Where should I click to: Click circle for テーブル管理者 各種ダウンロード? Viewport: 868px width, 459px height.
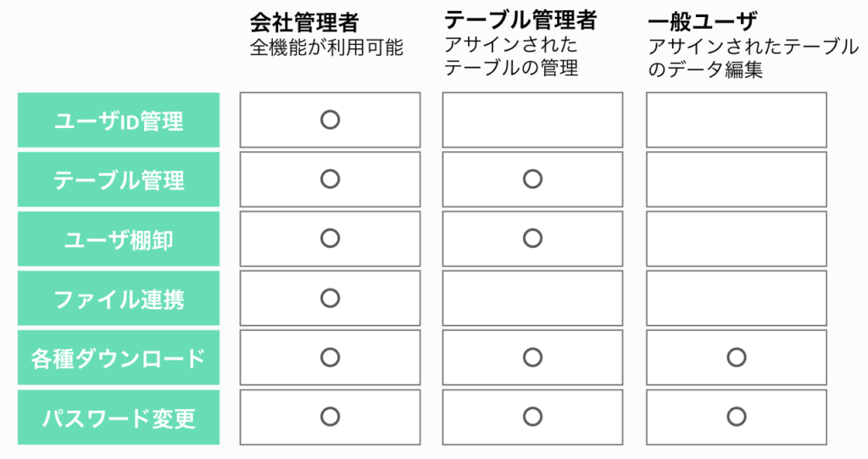click(532, 357)
